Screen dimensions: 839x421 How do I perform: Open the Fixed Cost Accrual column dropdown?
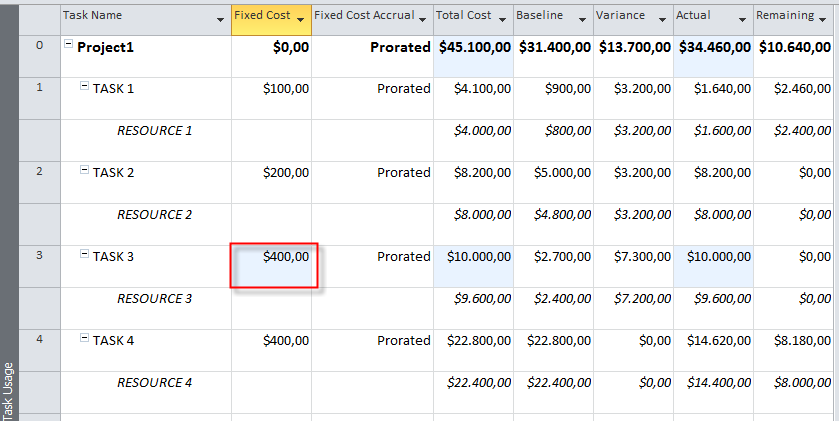coord(423,20)
